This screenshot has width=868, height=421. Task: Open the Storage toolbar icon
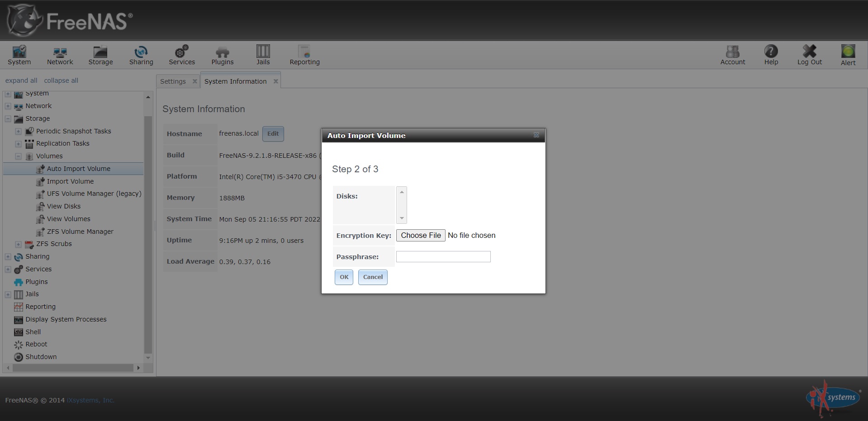pos(100,55)
